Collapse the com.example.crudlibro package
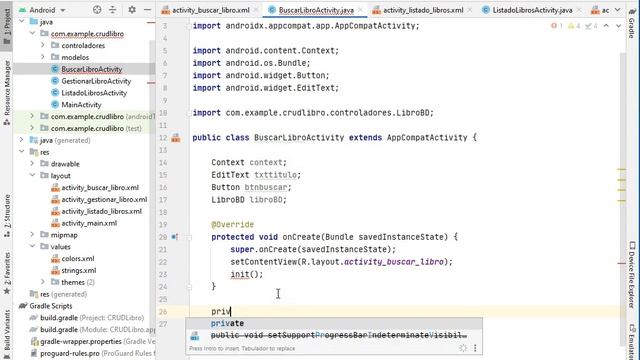Image resolution: width=640 pixels, height=360 pixels. tap(33, 33)
